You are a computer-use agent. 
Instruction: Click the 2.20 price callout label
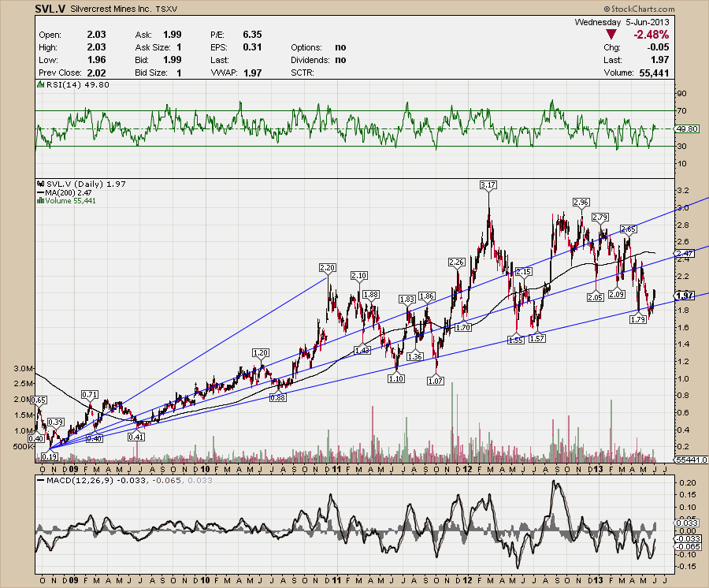[328, 268]
